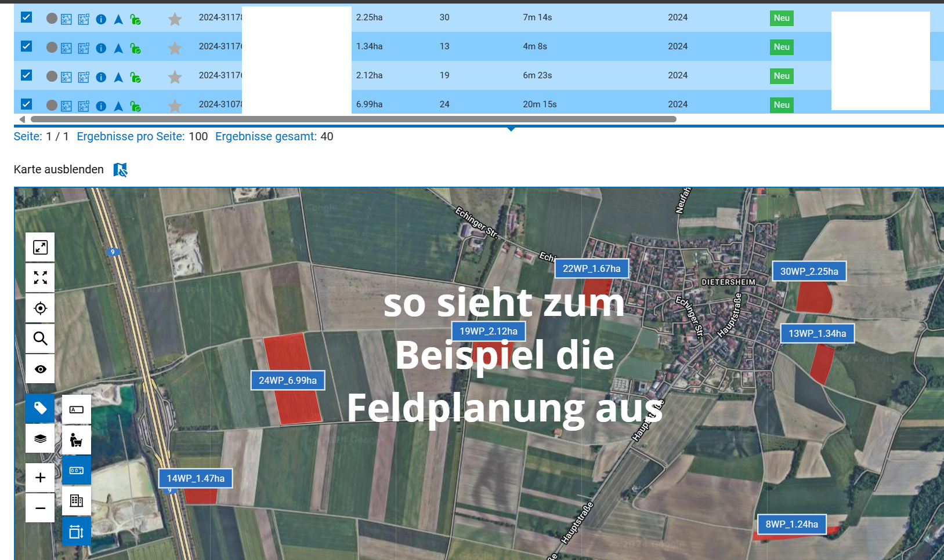
Task: Open info for the 2.25ha row
Action: [101, 19]
